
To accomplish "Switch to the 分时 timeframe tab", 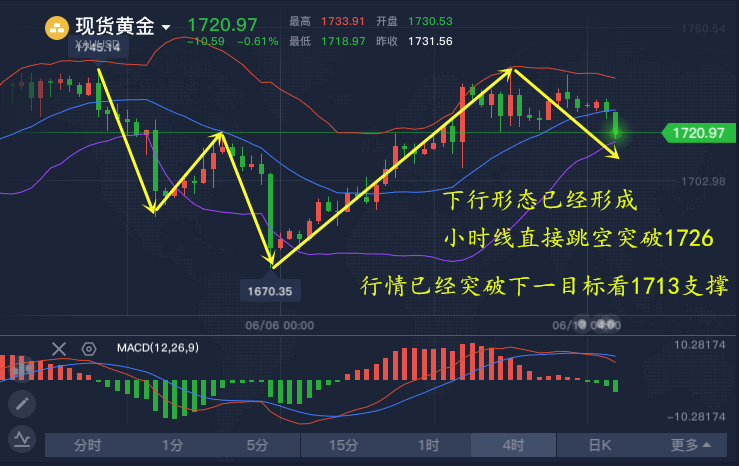I will 87,445.
